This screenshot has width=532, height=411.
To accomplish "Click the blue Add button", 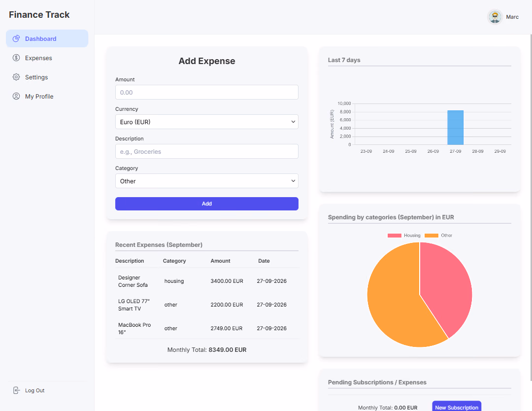I will click(206, 204).
